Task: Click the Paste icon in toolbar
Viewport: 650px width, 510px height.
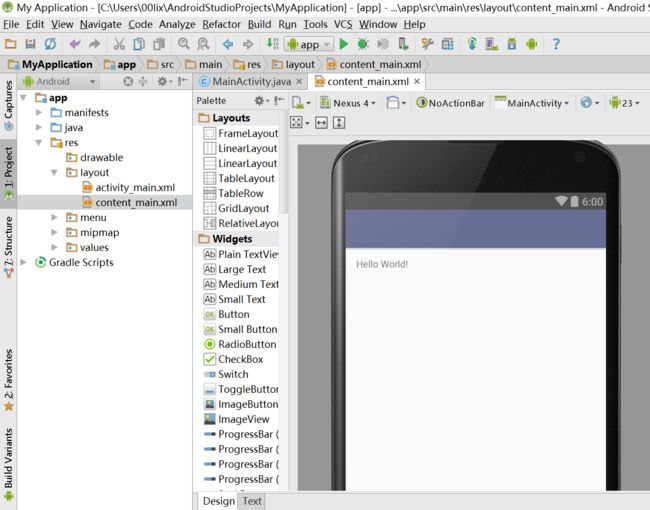Action: click(x=159, y=44)
